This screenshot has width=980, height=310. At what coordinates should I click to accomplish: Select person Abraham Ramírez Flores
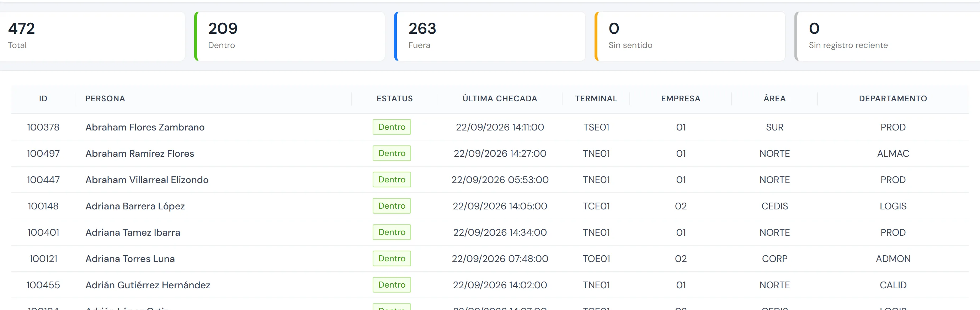[140, 153]
